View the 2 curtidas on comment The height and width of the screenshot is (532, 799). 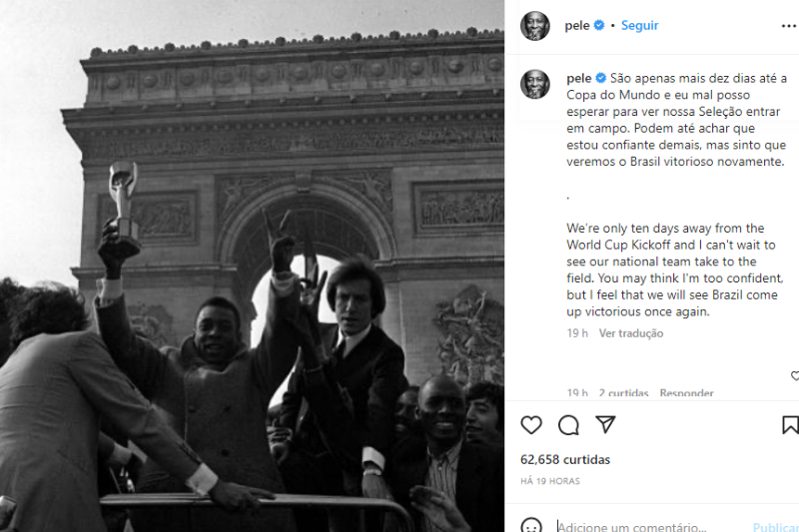(623, 393)
